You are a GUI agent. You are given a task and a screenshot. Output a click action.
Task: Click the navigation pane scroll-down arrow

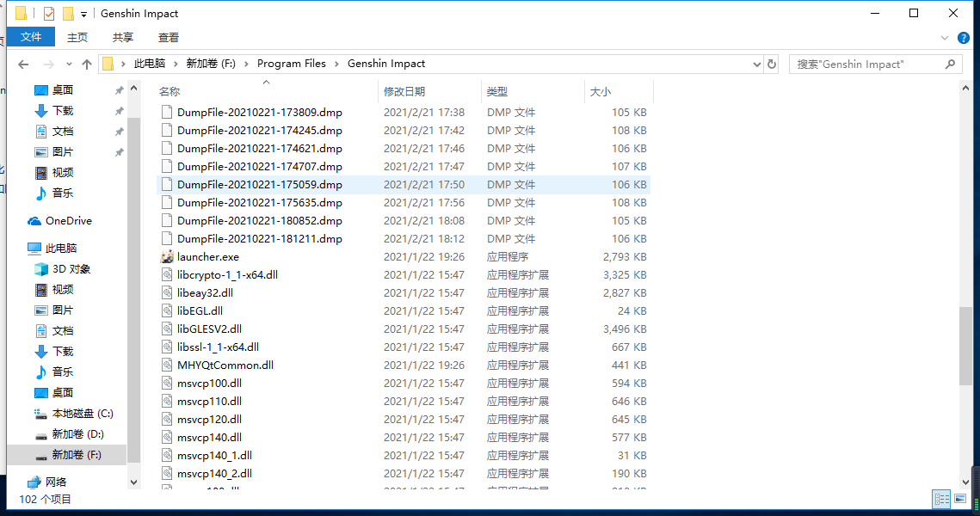click(x=133, y=482)
